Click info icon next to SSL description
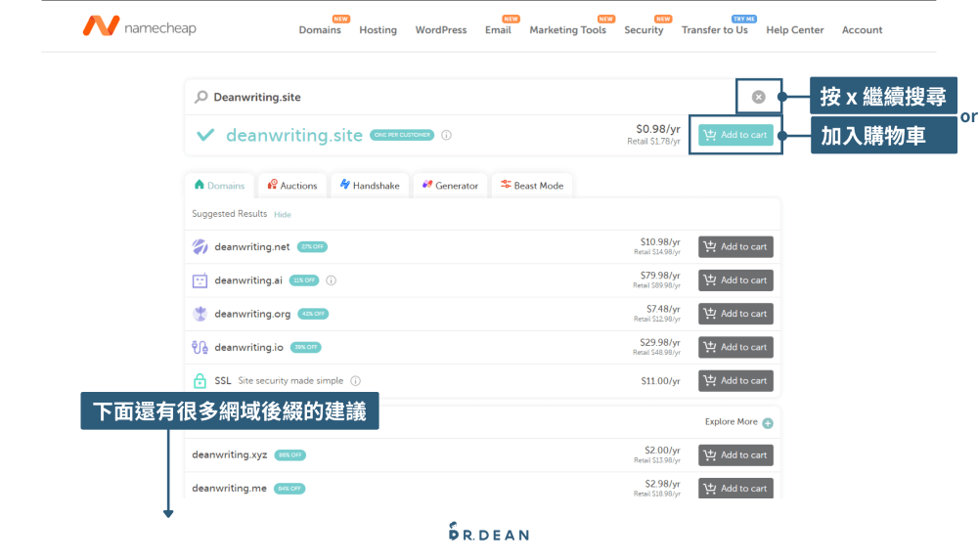Viewport: 978px width, 560px height. [356, 380]
